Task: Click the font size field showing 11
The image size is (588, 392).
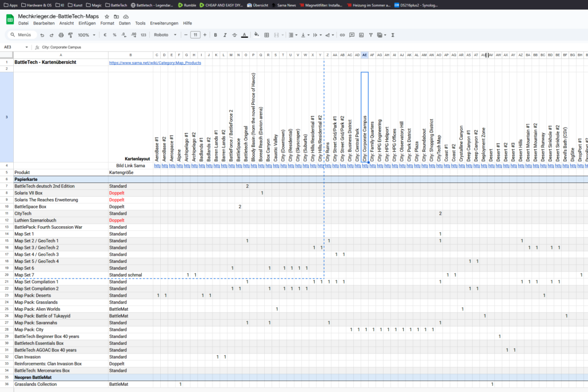Action: pos(195,35)
